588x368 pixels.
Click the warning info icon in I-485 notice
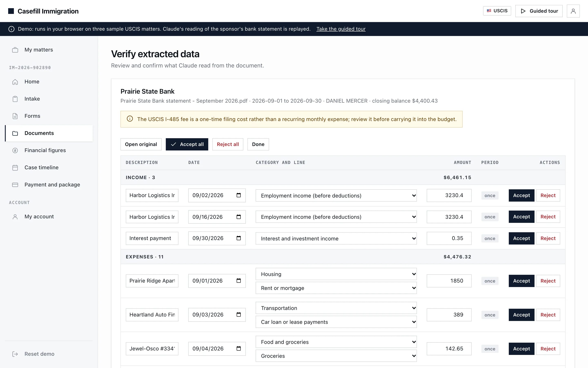(x=130, y=119)
